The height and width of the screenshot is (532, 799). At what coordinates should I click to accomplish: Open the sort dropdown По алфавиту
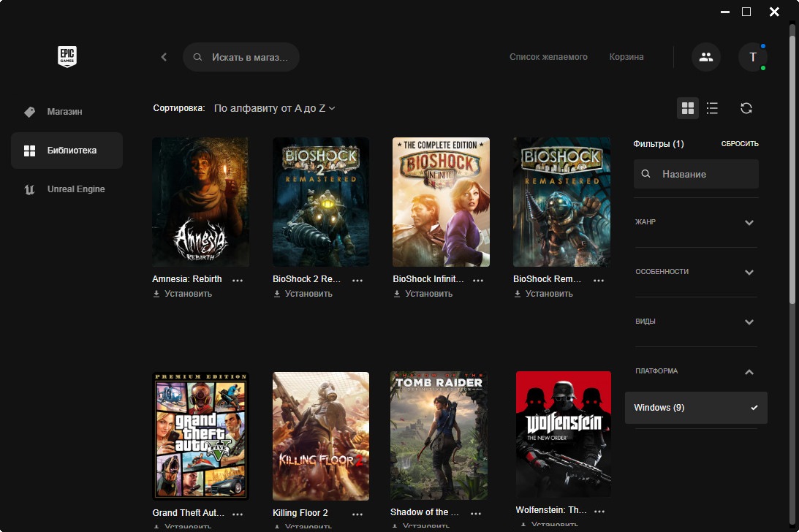click(274, 108)
